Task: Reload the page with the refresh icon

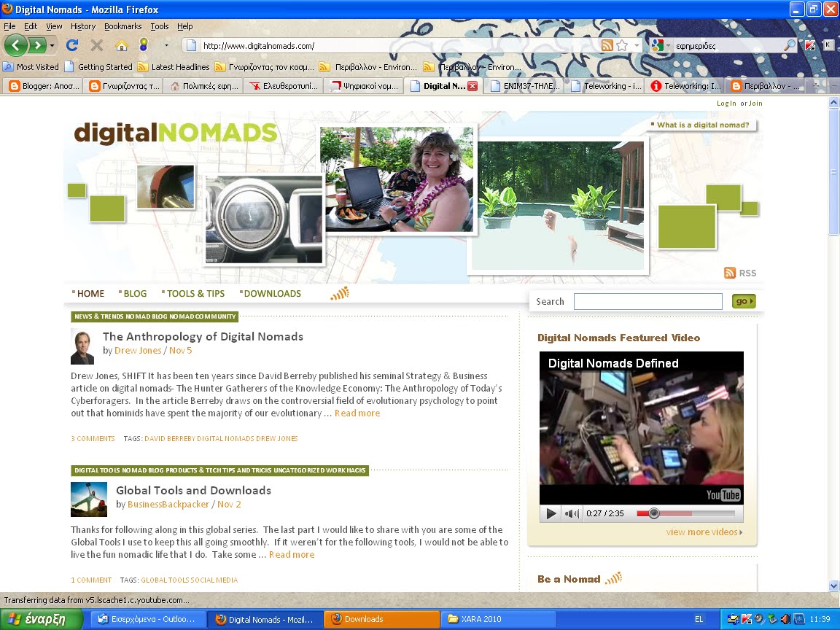Action: coord(71,45)
